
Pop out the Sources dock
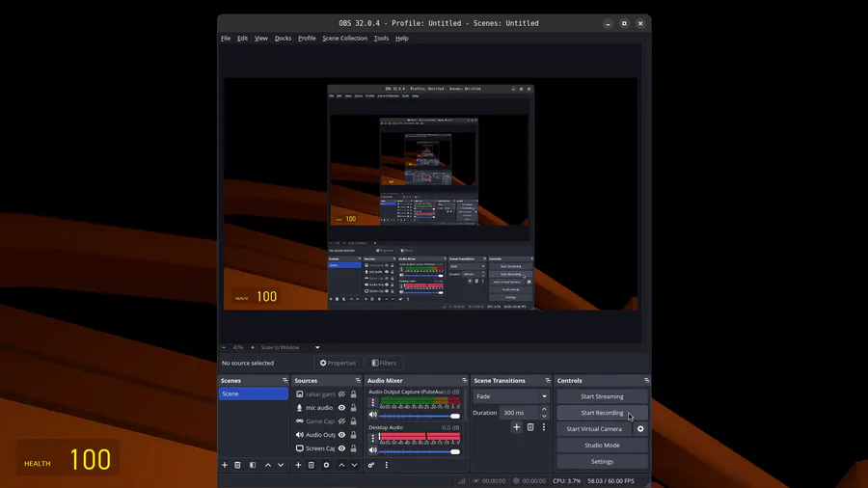pyautogui.click(x=358, y=381)
